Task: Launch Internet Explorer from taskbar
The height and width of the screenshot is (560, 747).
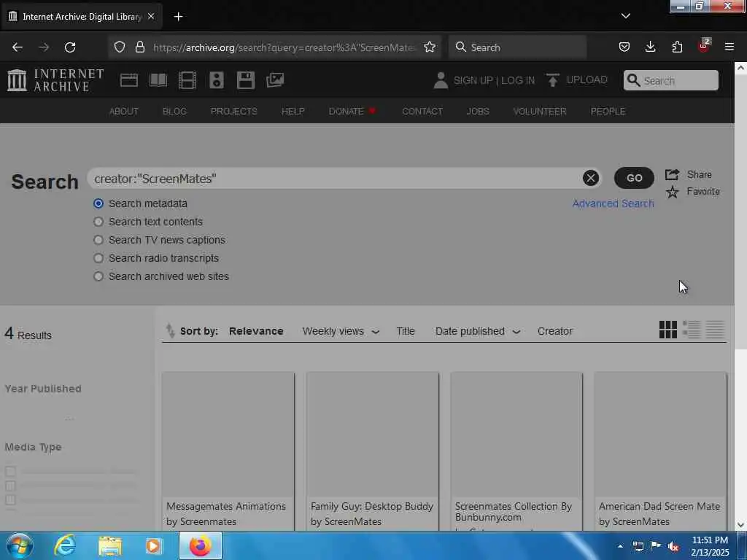Action: click(64, 545)
